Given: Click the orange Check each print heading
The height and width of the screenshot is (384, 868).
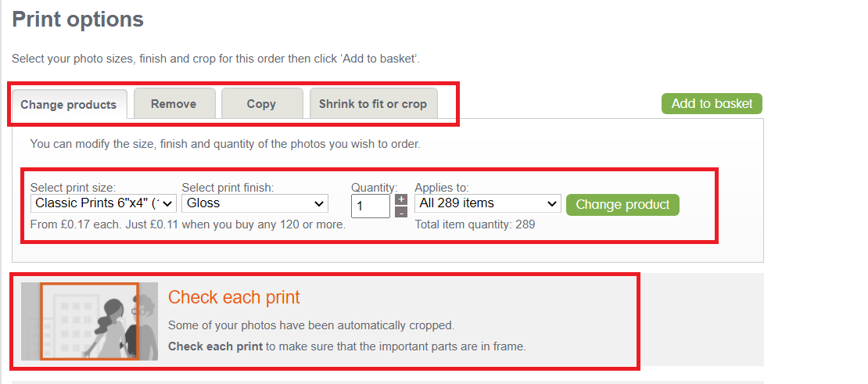Looking at the screenshot, I should pos(234,297).
